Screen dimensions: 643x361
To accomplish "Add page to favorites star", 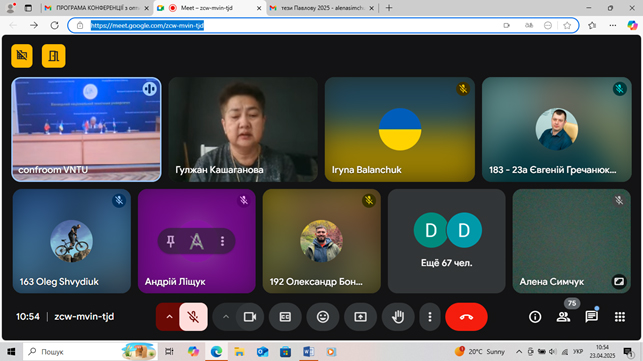I will pyautogui.click(x=567, y=25).
